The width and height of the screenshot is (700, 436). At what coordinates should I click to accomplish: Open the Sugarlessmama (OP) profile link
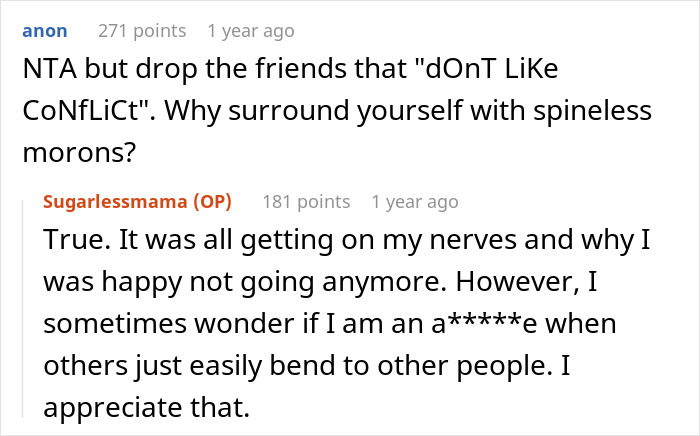[x=121, y=202]
